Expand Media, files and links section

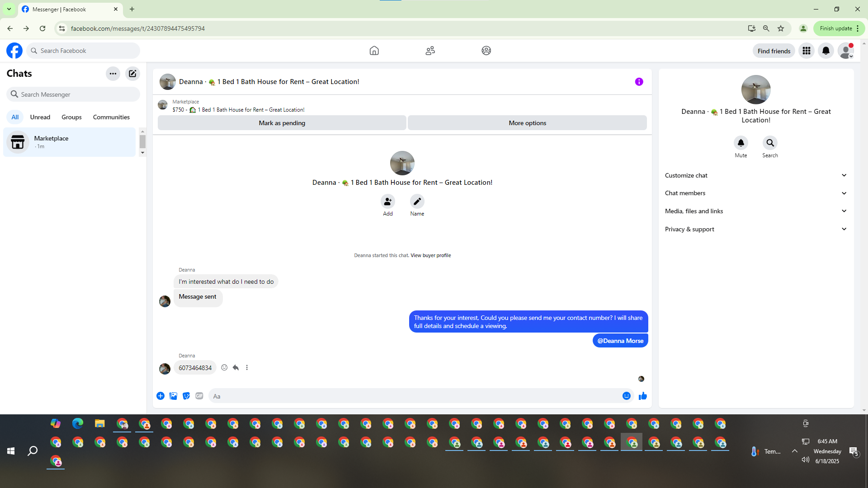756,211
